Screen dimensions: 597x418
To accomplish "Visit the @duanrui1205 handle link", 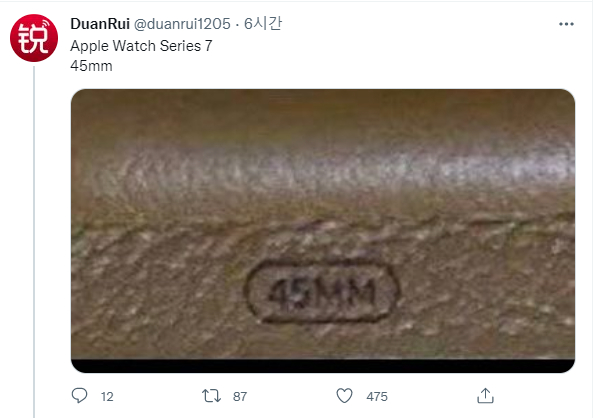I will click(182, 24).
